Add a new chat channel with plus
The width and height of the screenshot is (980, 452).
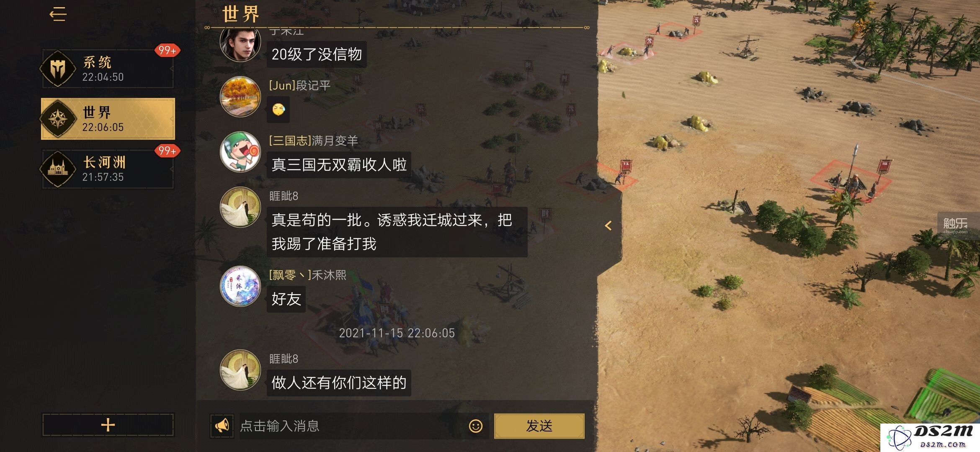click(108, 425)
